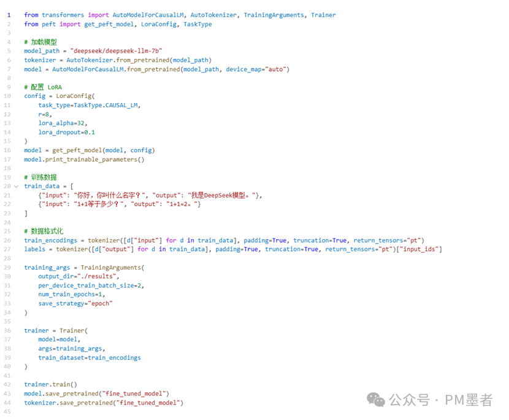Click the 'trainer.train()' line
509x420 pixels.
(x=50, y=384)
